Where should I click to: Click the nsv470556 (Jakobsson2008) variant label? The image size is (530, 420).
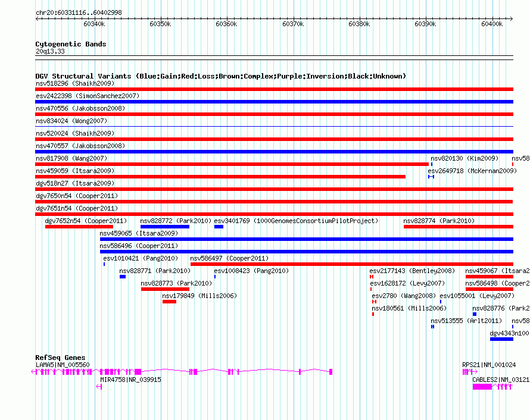80,108
